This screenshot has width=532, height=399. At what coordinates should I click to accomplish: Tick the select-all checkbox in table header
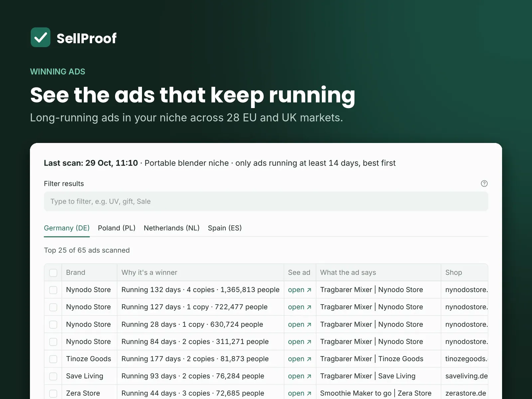53,273
